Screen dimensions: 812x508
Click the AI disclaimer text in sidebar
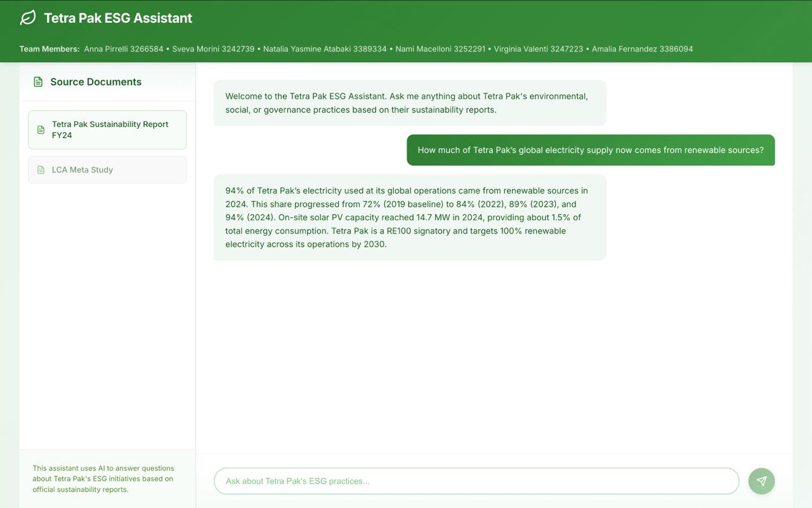(x=103, y=479)
